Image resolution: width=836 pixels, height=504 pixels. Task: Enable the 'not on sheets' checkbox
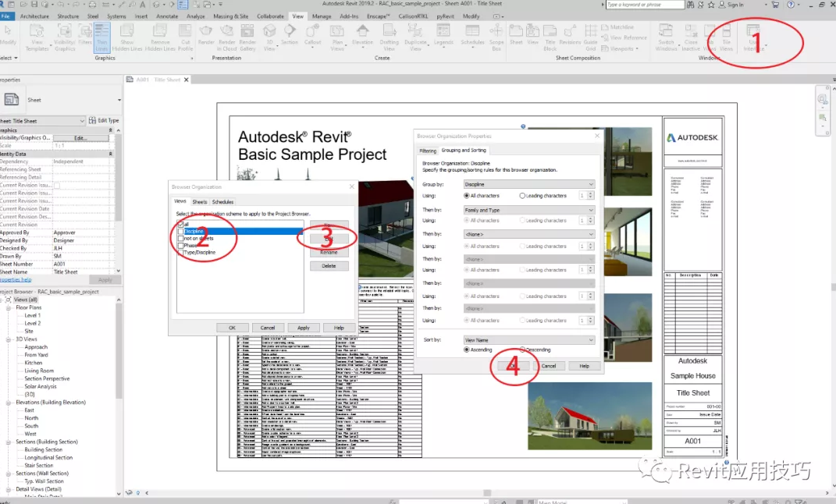coord(181,238)
